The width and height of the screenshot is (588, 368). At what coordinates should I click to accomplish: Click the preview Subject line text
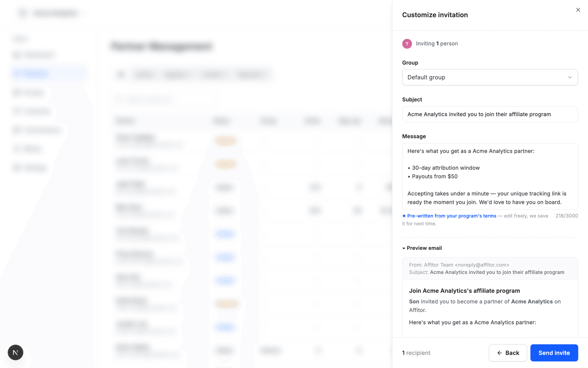coord(487,272)
